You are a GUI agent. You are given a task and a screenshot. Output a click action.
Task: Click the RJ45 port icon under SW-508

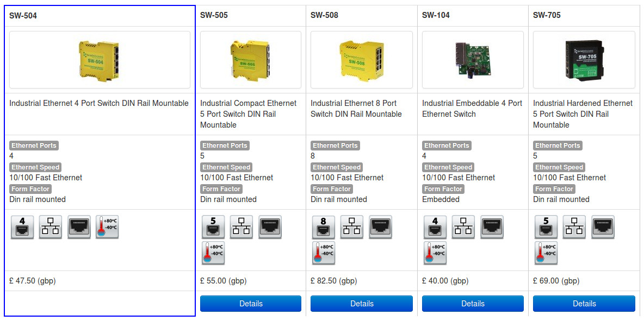point(380,227)
